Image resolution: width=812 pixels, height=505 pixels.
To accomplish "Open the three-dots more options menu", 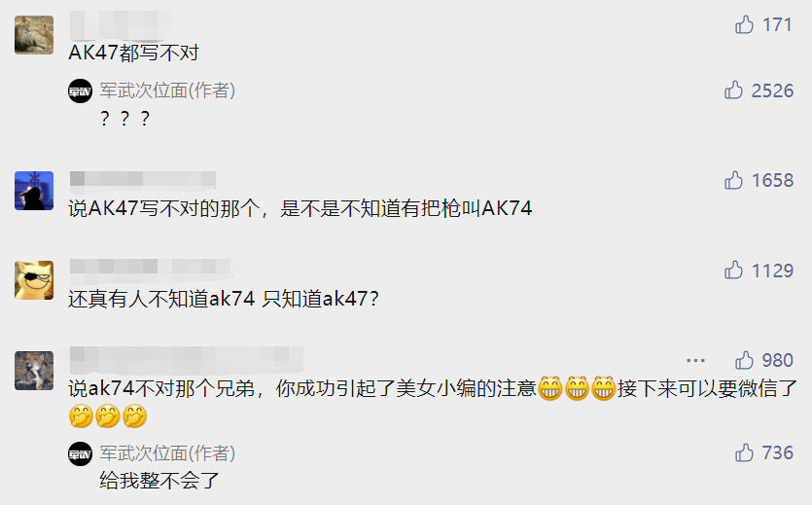I will coord(695,360).
